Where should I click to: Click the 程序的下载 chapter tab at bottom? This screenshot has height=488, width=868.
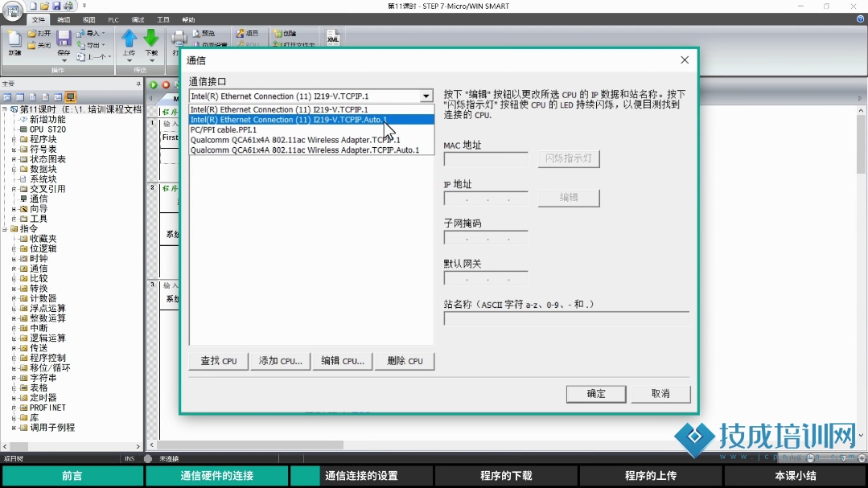[506, 476]
